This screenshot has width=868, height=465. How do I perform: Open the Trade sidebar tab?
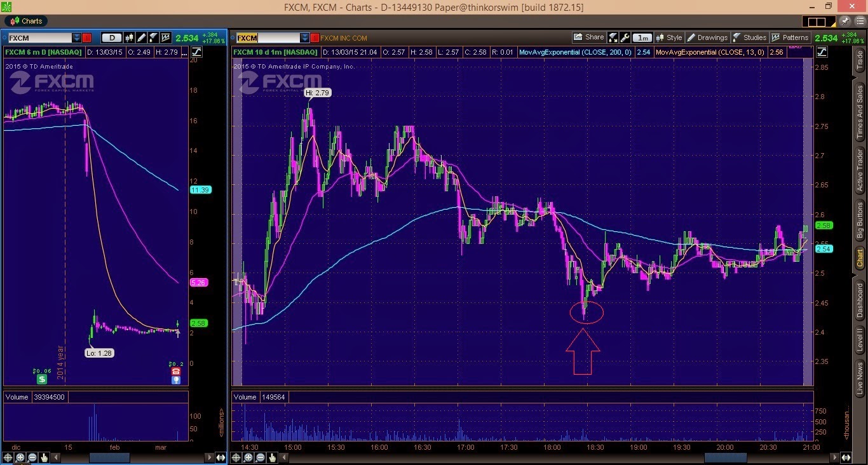click(860, 61)
